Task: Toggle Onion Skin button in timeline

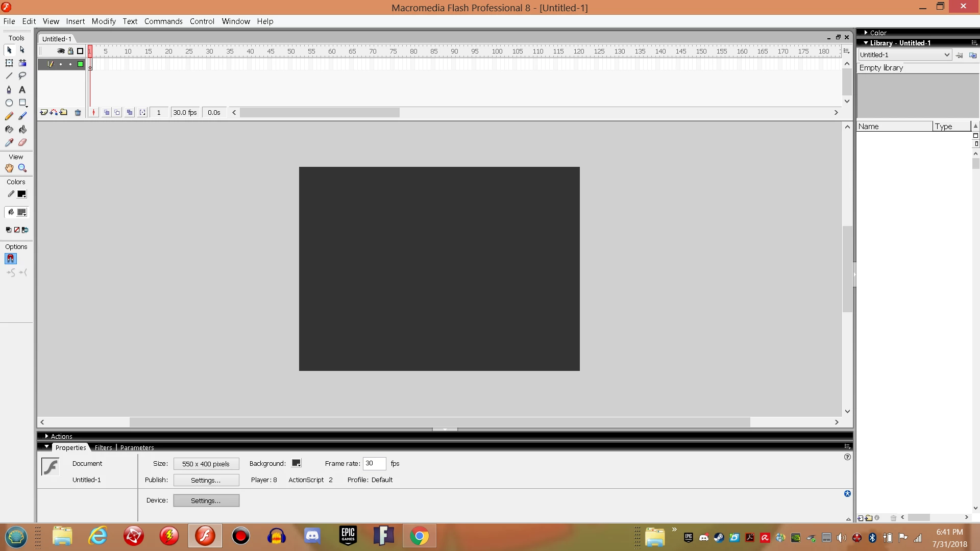Action: tap(106, 113)
